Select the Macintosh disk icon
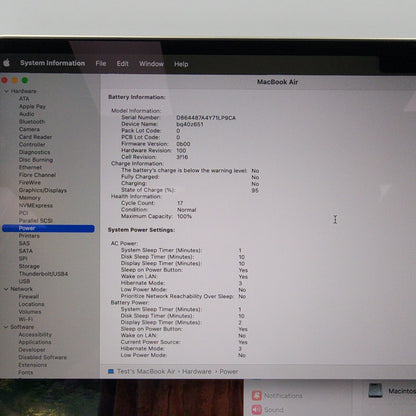 [375, 390]
